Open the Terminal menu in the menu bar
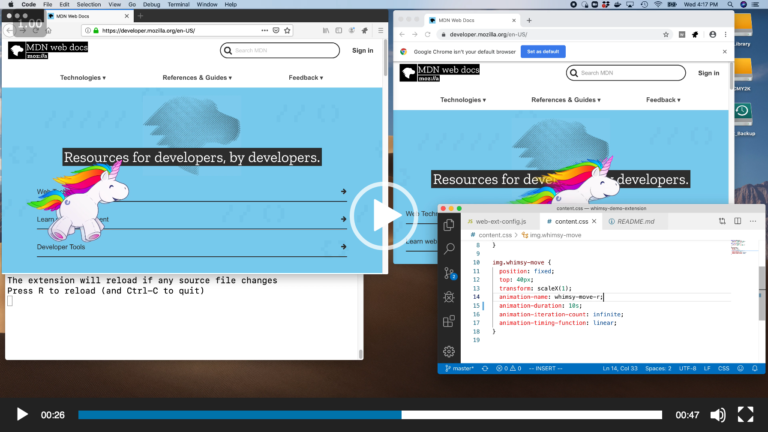Viewport: 768px width, 432px height. [178, 4]
